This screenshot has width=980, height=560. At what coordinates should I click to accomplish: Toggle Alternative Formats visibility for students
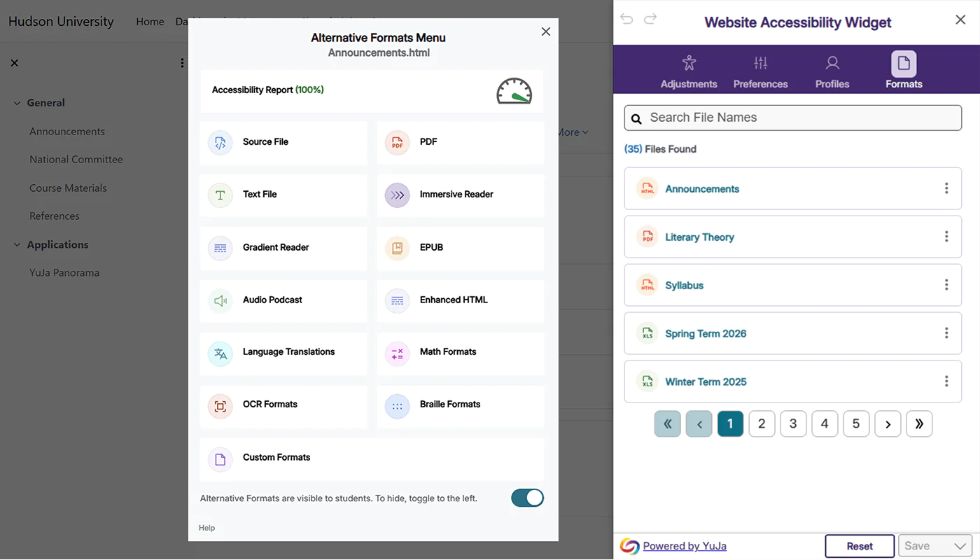pos(527,498)
